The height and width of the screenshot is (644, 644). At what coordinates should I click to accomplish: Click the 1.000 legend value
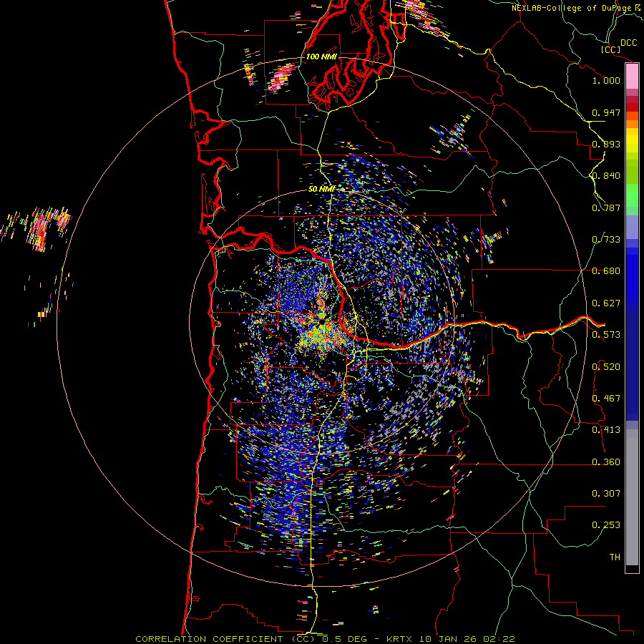[606, 80]
